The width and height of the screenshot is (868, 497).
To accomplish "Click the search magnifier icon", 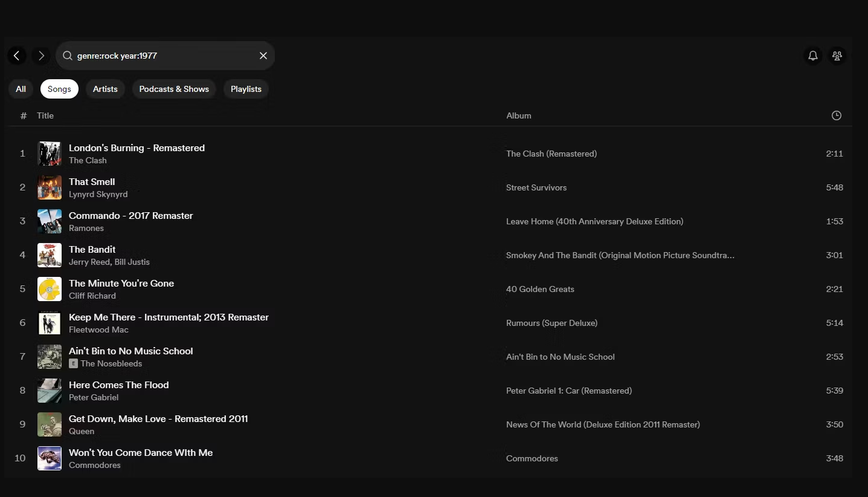I will tap(67, 56).
